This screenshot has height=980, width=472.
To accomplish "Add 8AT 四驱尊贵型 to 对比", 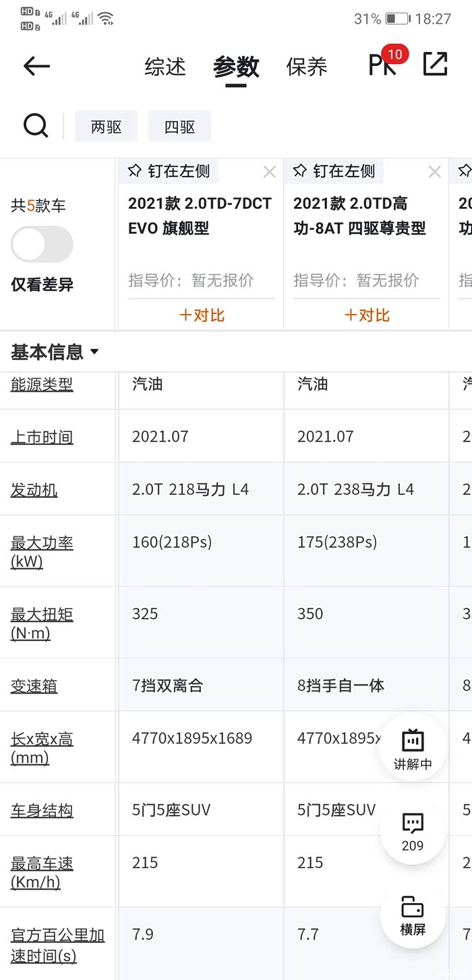I will 367,315.
